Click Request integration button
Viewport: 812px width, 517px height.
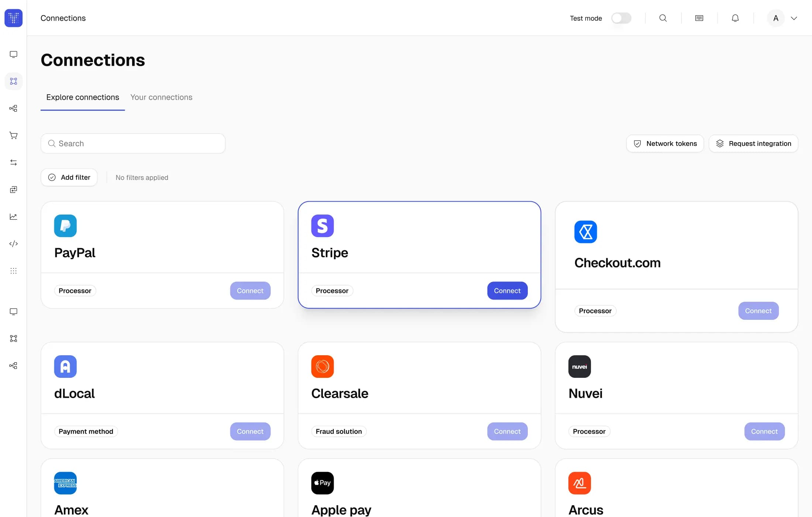point(753,143)
